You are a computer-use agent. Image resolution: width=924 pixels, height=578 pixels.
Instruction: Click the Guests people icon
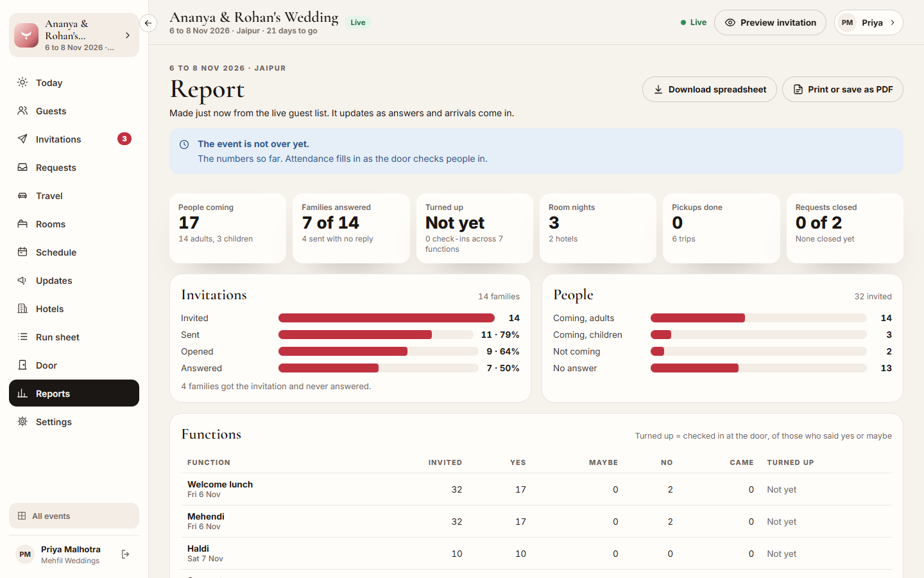coord(22,110)
